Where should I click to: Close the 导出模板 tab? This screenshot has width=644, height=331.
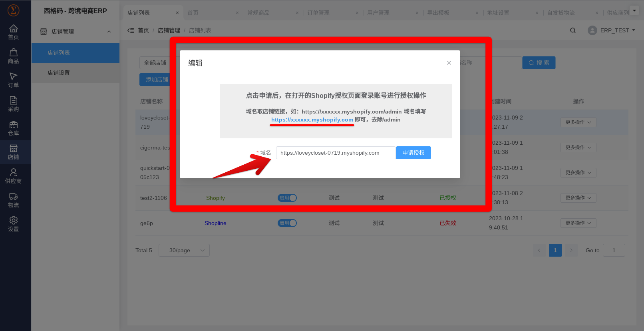pyautogui.click(x=477, y=13)
